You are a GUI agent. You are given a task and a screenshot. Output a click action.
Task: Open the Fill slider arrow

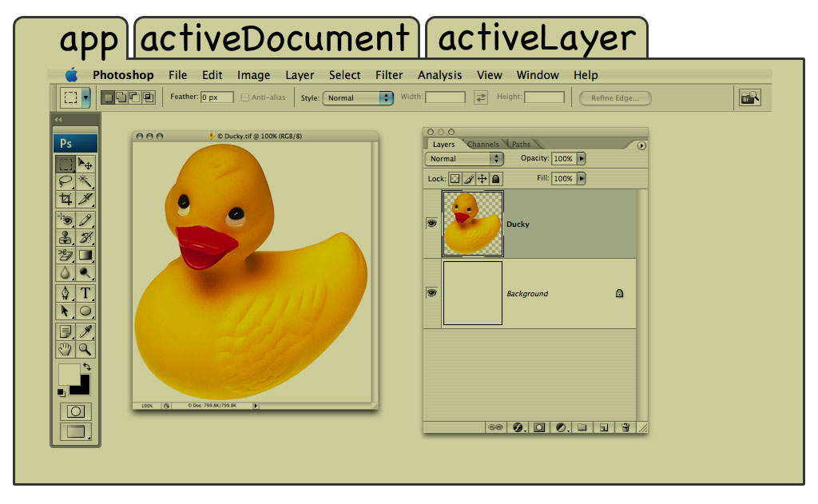(582, 178)
